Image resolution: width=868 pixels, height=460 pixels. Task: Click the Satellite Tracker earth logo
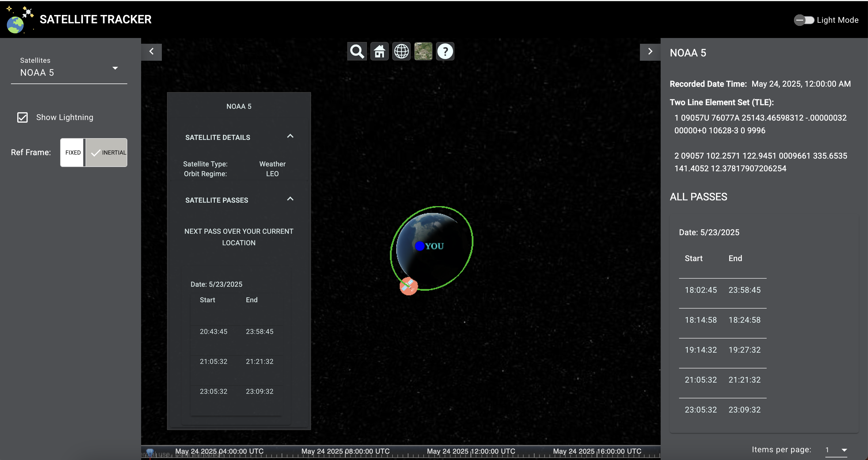click(20, 20)
